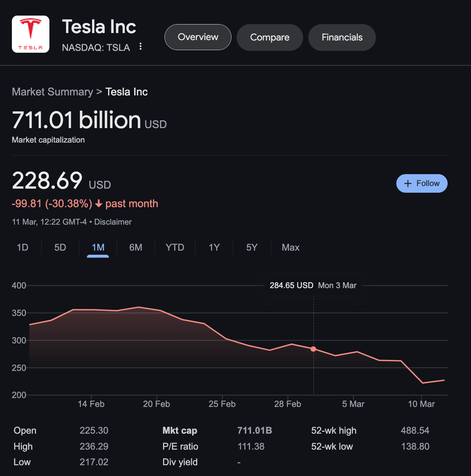Open the Financials tab
The width and height of the screenshot is (471, 476).
342,37
